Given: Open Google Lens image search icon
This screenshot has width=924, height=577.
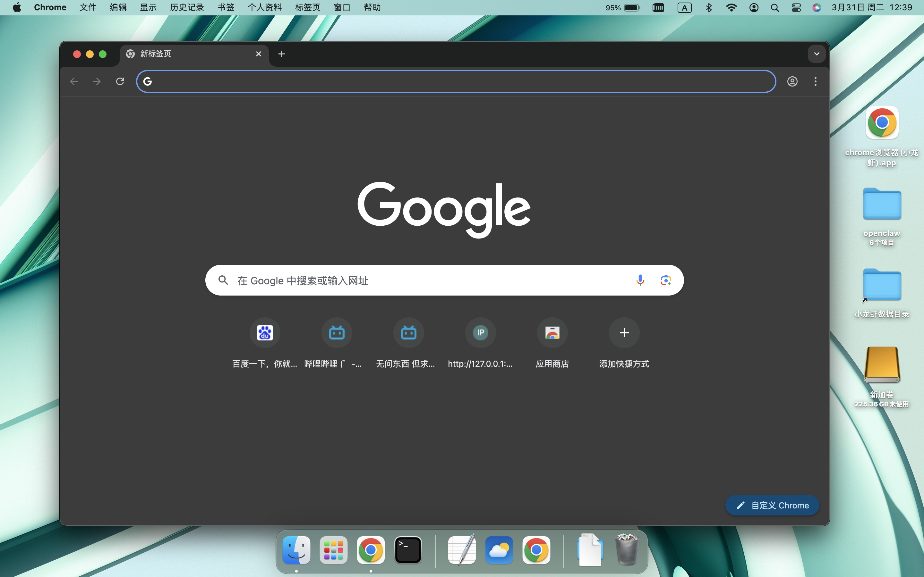Looking at the screenshot, I should pyautogui.click(x=665, y=280).
